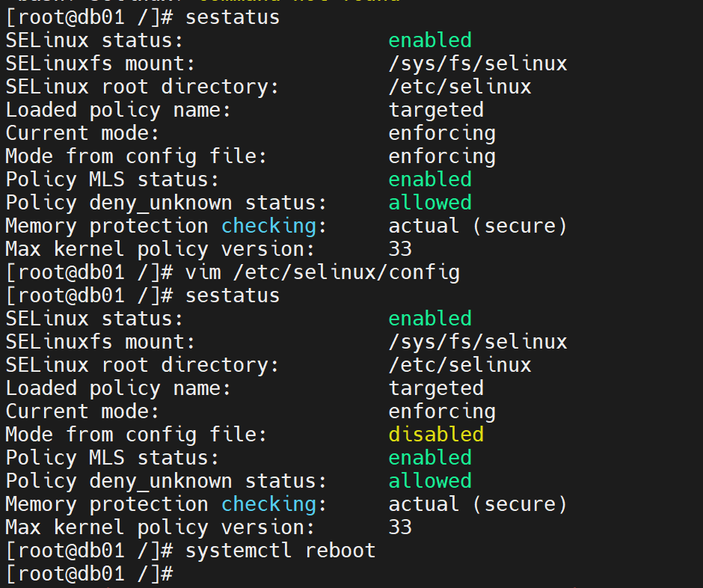Image resolution: width=703 pixels, height=588 pixels.
Task: Click green "allowed" value in first output
Action: point(430,203)
